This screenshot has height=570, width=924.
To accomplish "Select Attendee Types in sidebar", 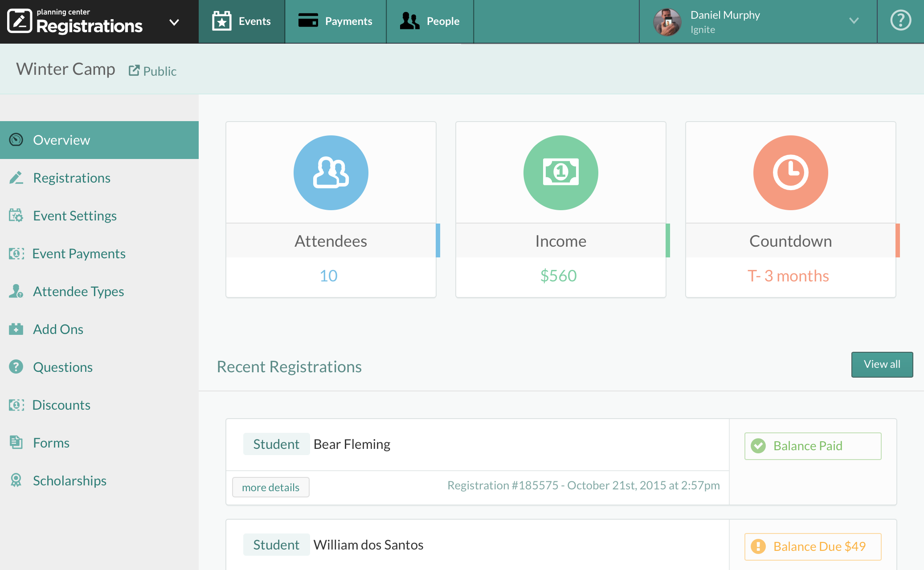I will pyautogui.click(x=78, y=291).
